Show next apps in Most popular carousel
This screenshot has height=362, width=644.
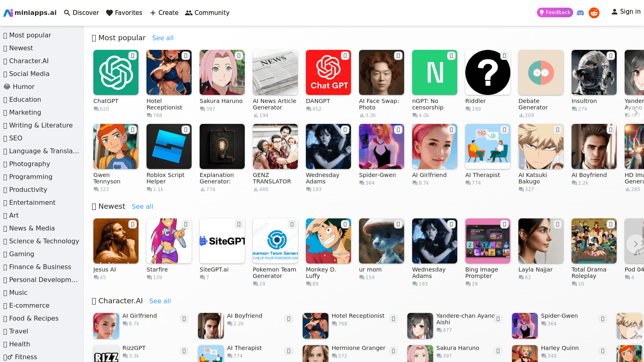[x=636, y=113]
